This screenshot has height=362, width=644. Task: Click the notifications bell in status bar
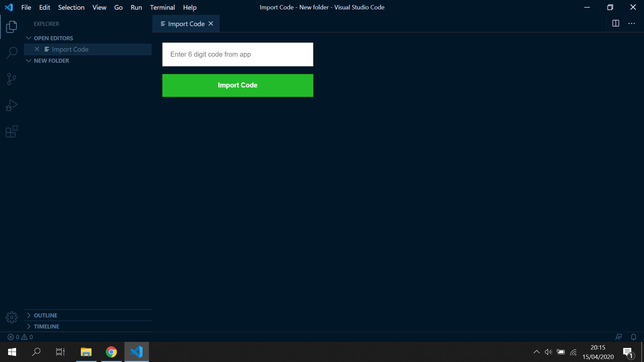(x=633, y=337)
